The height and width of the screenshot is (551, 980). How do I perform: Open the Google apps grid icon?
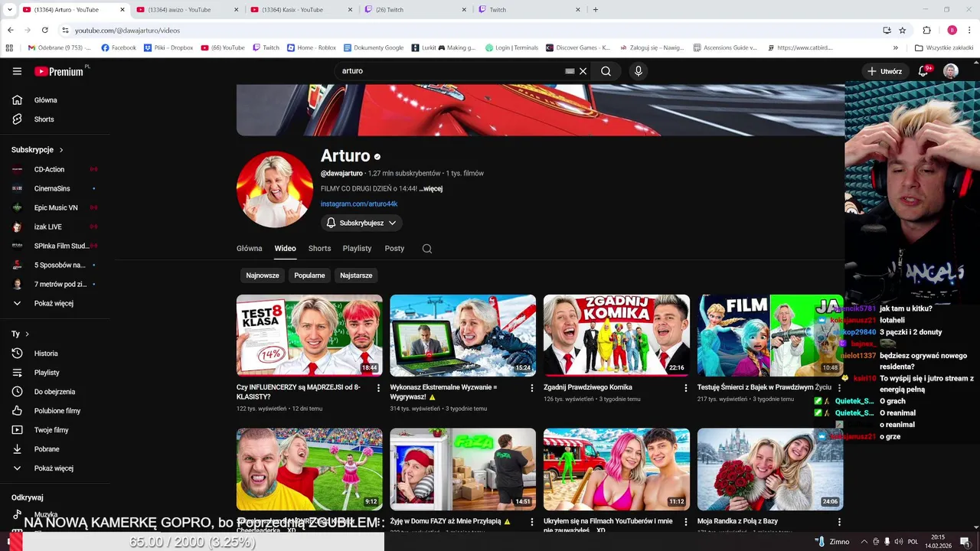point(9,47)
